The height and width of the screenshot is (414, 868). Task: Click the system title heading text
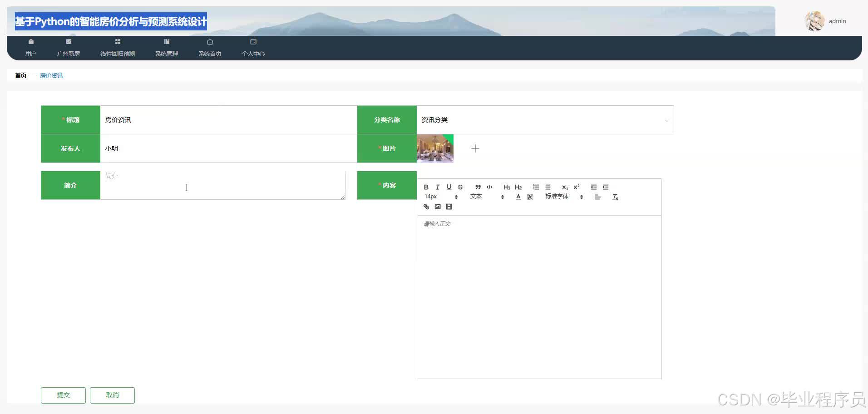click(x=111, y=21)
